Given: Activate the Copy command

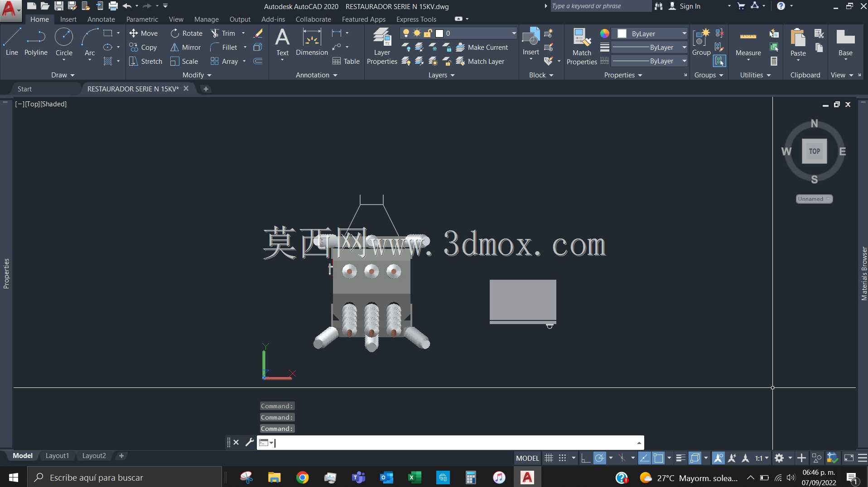Looking at the screenshot, I should [143, 47].
